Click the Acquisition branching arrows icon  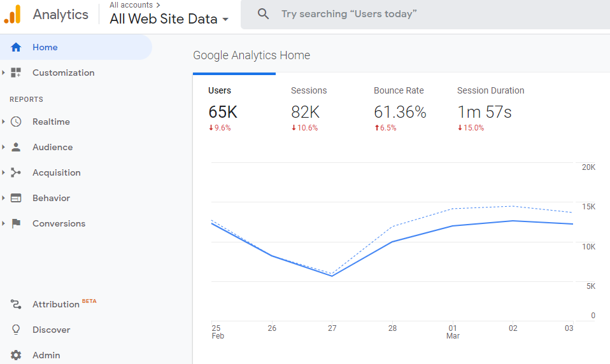[16, 172]
